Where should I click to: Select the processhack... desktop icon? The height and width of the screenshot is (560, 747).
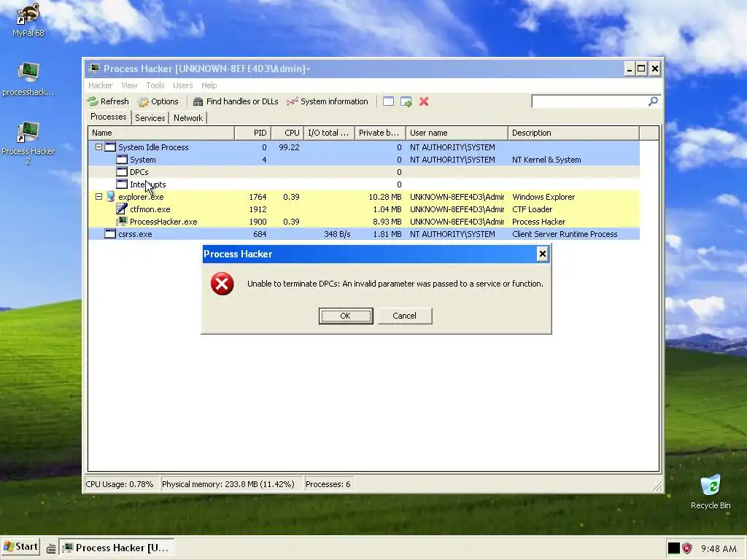tap(28, 79)
